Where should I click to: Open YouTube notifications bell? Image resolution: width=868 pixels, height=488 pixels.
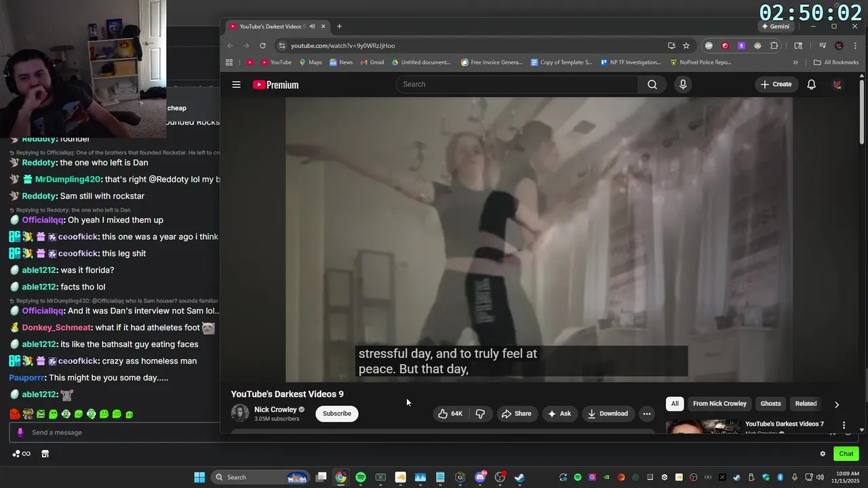tap(811, 85)
